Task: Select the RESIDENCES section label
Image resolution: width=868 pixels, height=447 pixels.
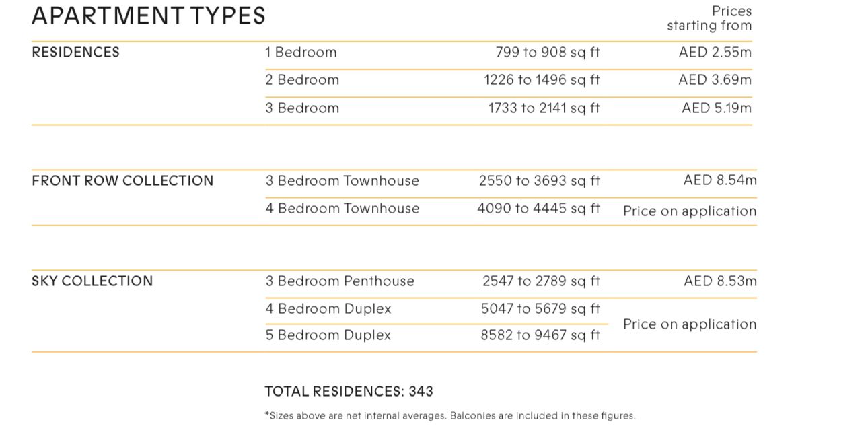Action: tap(75, 53)
